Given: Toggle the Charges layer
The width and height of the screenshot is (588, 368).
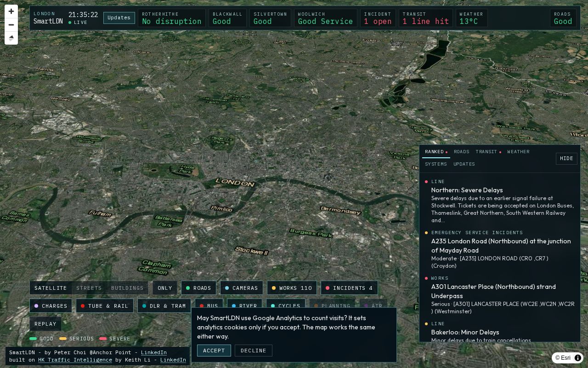Looking at the screenshot, I should (x=51, y=306).
